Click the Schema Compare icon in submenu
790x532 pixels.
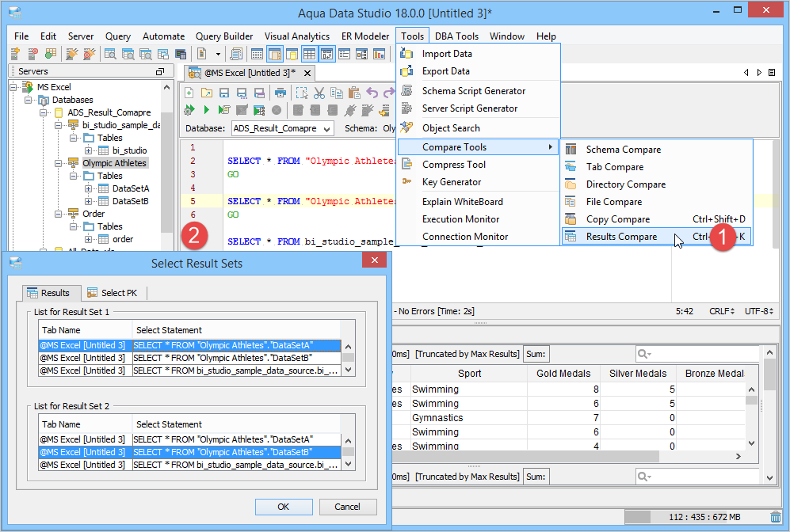(571, 150)
